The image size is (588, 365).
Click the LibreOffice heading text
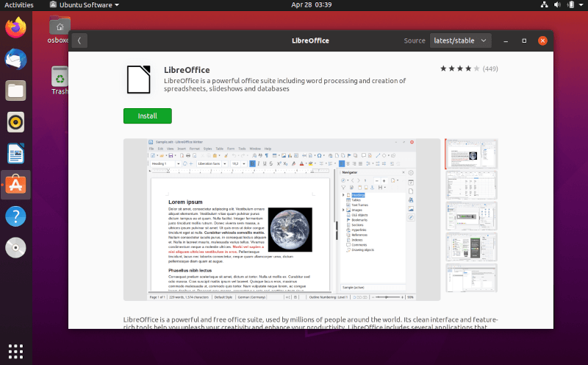(187, 70)
